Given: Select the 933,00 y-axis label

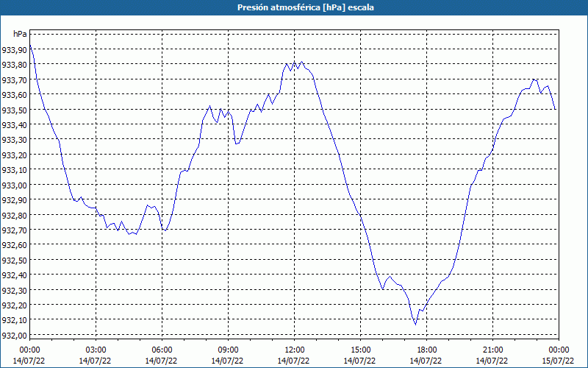Looking at the screenshot, I should click(x=14, y=185).
